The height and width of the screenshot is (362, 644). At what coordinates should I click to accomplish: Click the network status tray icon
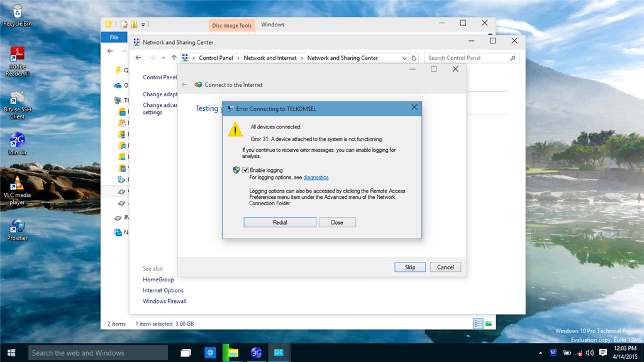(x=579, y=353)
